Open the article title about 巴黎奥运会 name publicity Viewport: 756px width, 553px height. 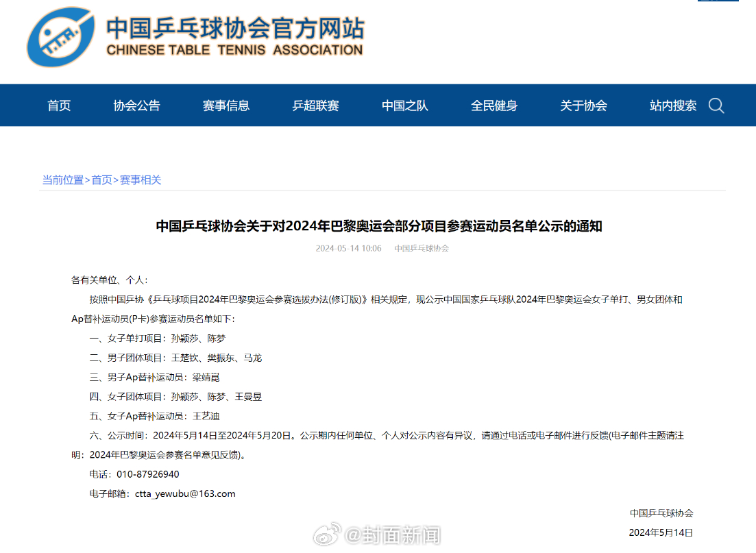click(x=378, y=226)
